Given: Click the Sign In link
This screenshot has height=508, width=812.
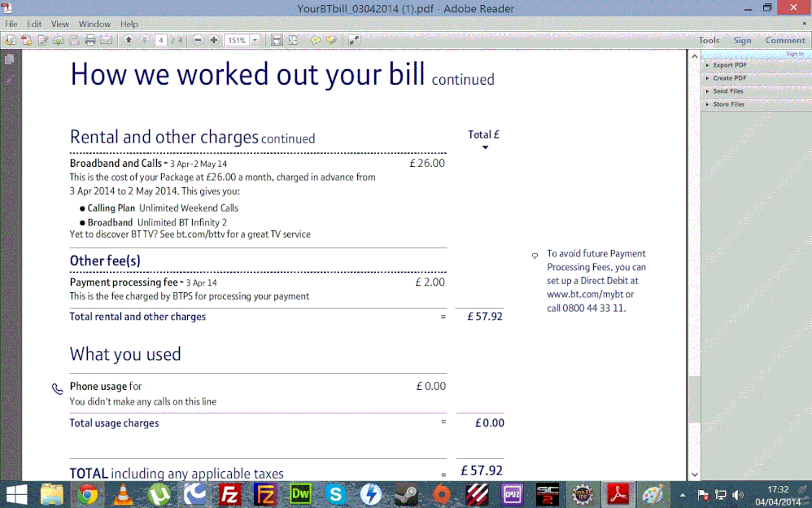Looking at the screenshot, I should pyautogui.click(x=795, y=54).
